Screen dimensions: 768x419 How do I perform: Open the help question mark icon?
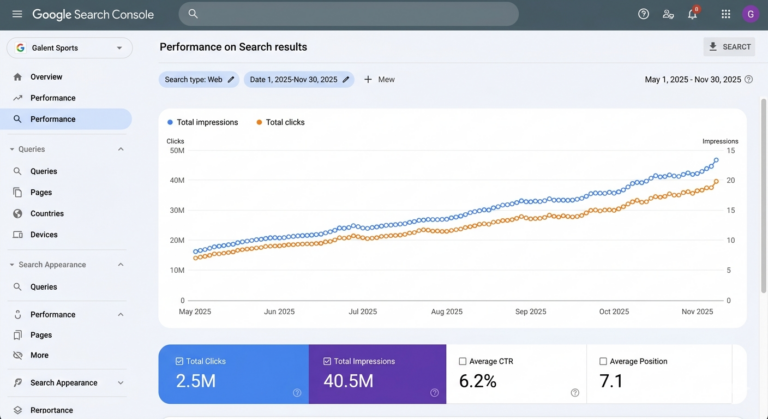[x=644, y=14]
